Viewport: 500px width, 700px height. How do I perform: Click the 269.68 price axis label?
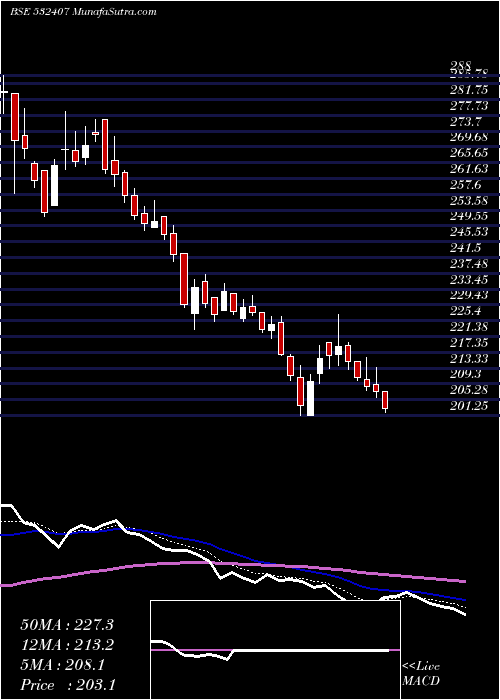tap(469, 137)
